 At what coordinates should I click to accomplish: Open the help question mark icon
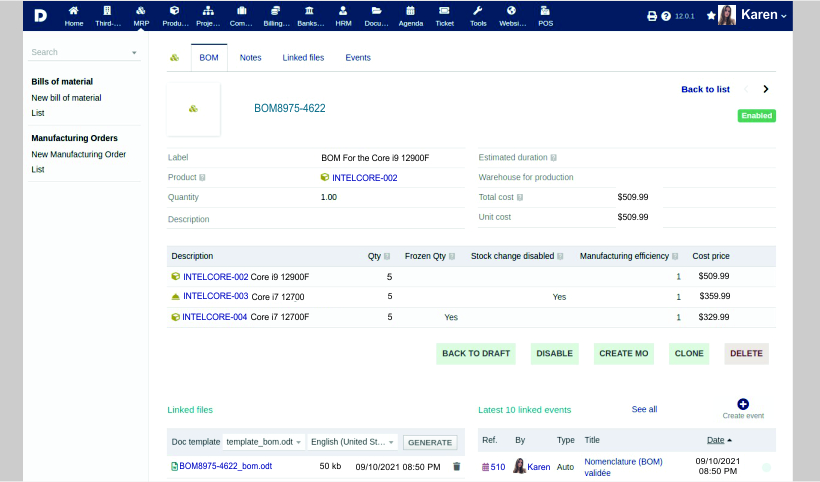[666, 16]
